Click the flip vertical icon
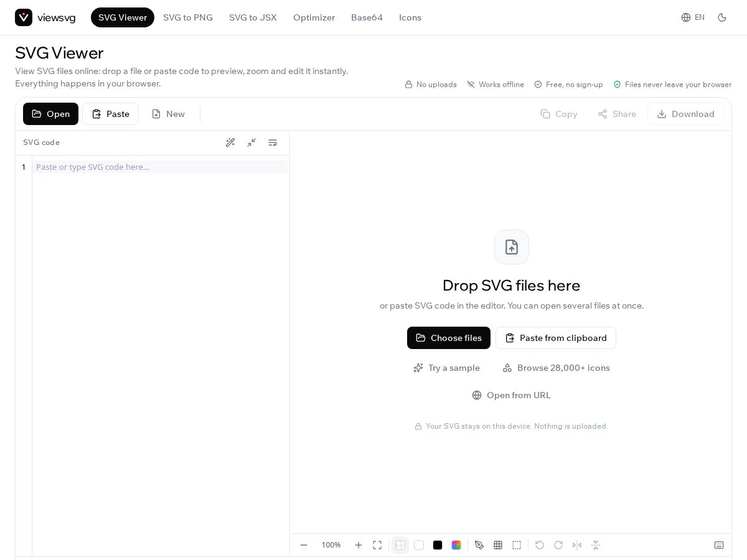This screenshot has width=747, height=560. click(x=596, y=545)
